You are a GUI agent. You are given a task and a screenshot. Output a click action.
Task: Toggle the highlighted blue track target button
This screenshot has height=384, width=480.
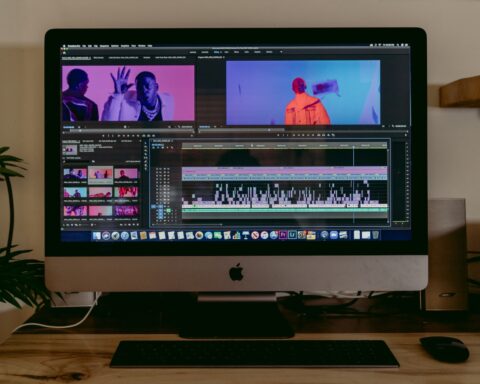[x=160, y=207]
